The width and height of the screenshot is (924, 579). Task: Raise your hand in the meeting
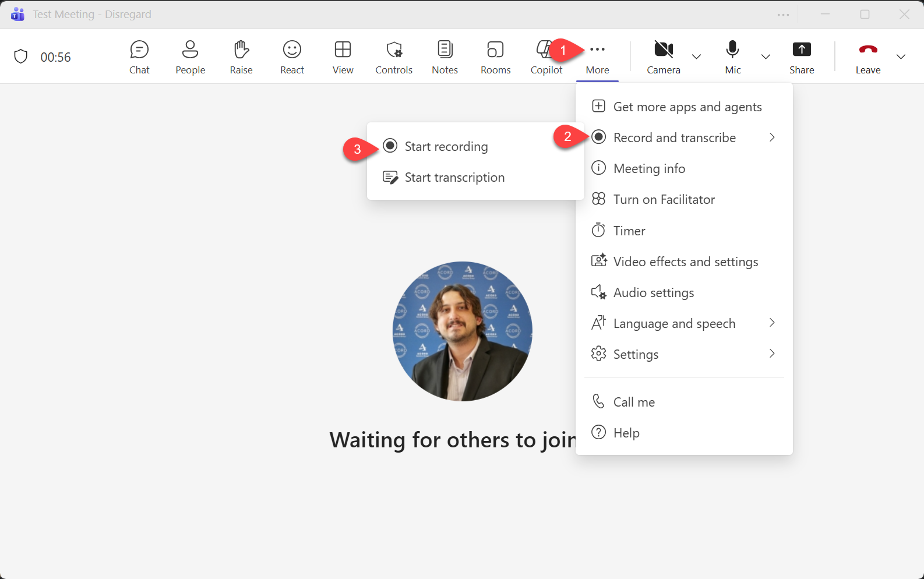pyautogui.click(x=241, y=57)
